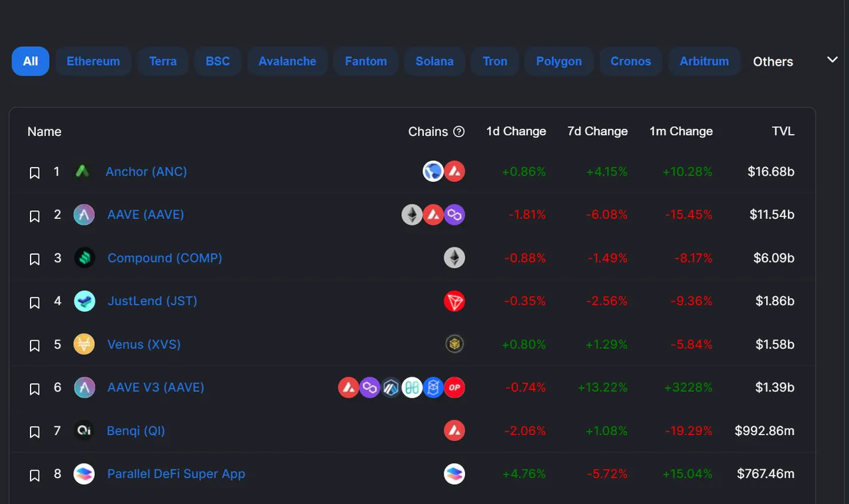849x504 pixels.
Task: Bookmark the JustLend (JST) row
Action: 35,302
